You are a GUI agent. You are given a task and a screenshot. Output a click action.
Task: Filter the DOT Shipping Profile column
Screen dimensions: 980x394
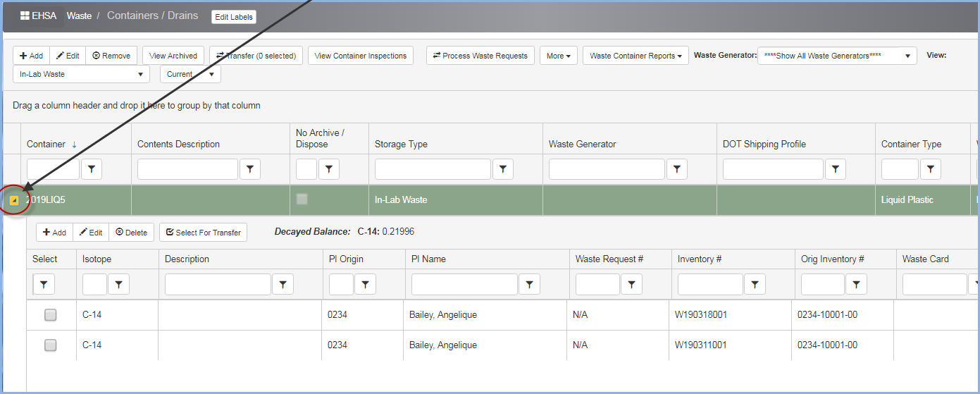tap(835, 169)
